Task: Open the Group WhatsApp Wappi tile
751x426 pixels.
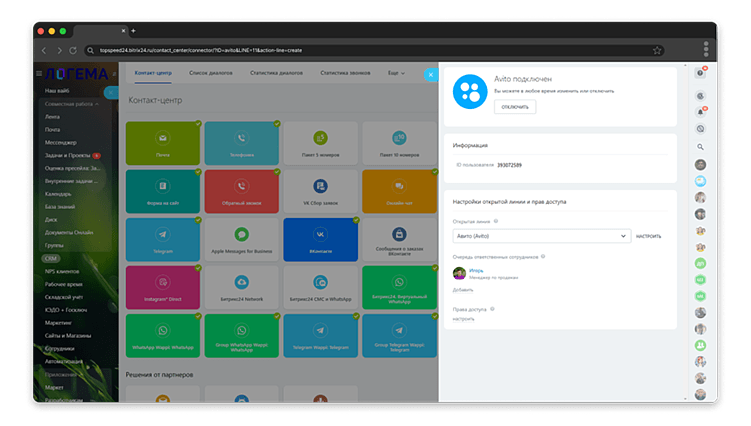Action: 241,336
